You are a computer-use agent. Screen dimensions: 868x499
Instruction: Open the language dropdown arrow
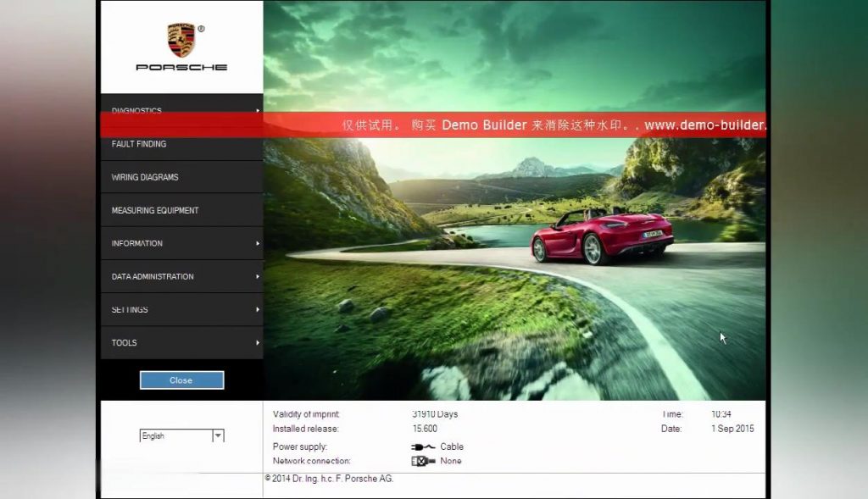pos(218,435)
